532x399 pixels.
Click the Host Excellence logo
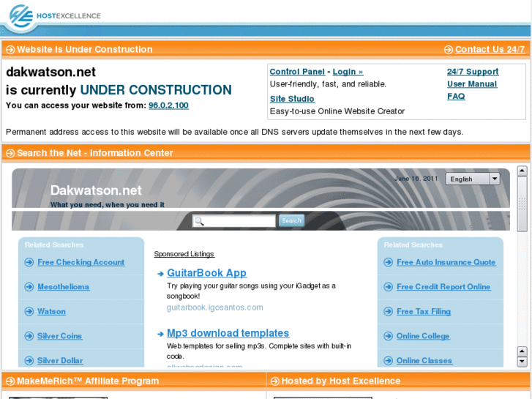[54, 16]
